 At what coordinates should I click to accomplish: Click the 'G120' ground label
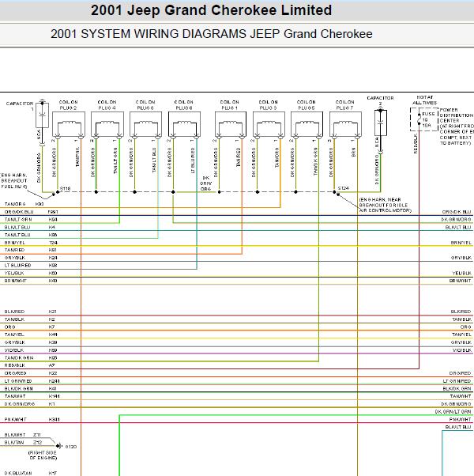coord(70,447)
